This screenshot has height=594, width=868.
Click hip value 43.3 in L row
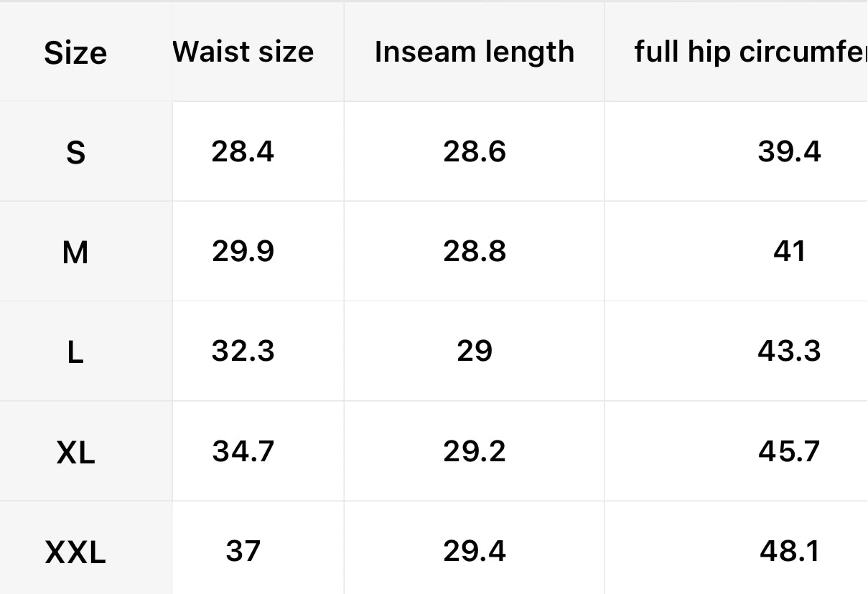pyautogui.click(x=789, y=351)
